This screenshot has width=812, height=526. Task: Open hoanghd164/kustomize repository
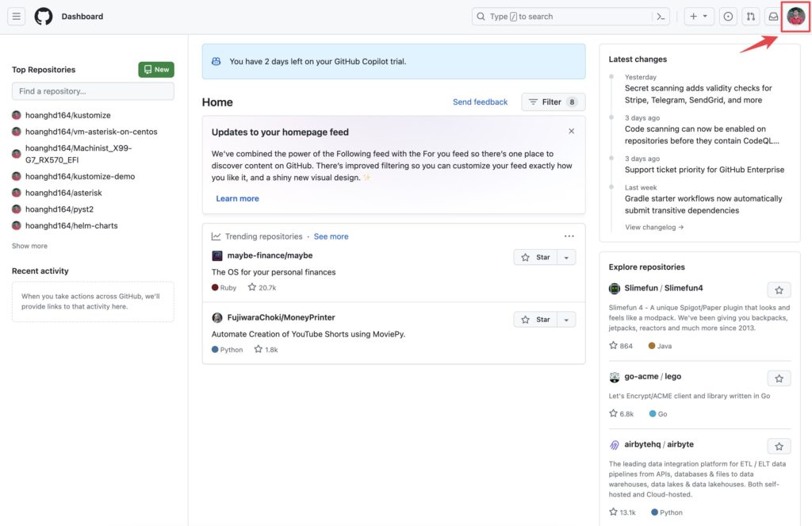[68, 115]
